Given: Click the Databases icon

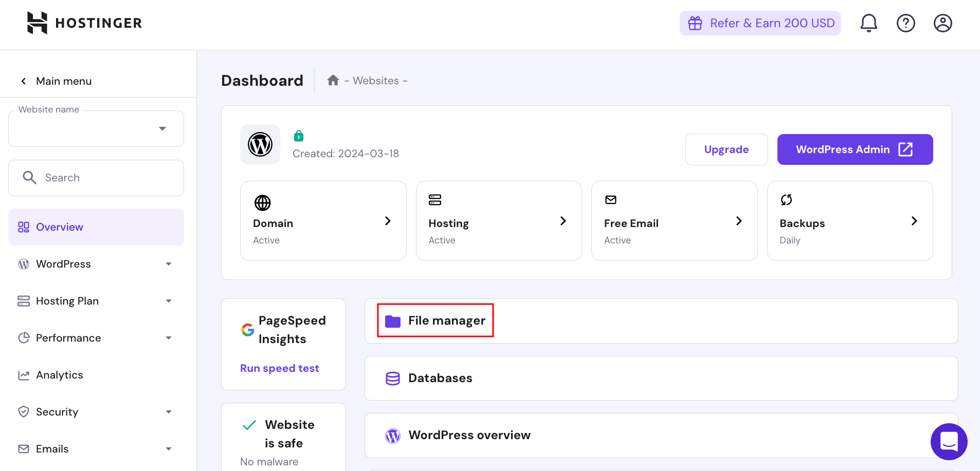Looking at the screenshot, I should point(392,378).
